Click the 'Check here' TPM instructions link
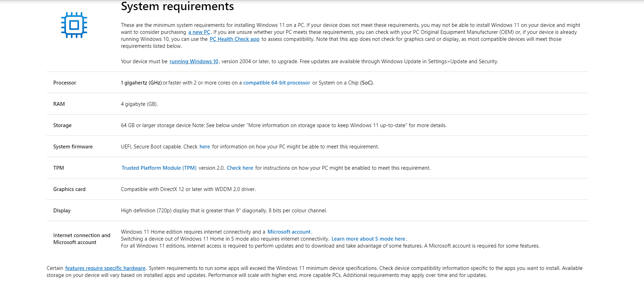The height and width of the screenshot is (286, 644). [240, 168]
